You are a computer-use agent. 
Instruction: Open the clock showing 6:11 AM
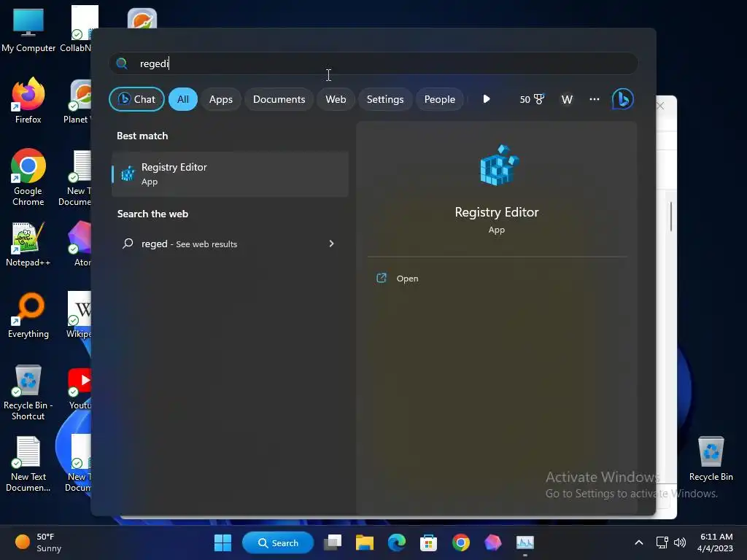click(716, 542)
